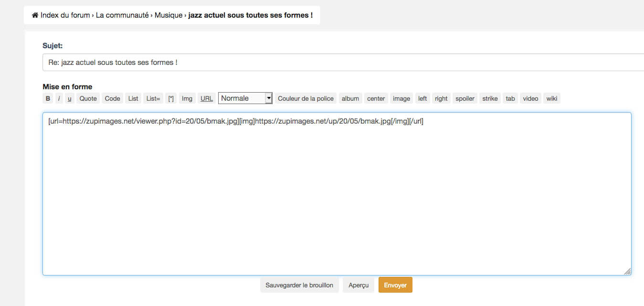The height and width of the screenshot is (306, 644).
Task: Click into the Sujet input field
Action: (343, 63)
